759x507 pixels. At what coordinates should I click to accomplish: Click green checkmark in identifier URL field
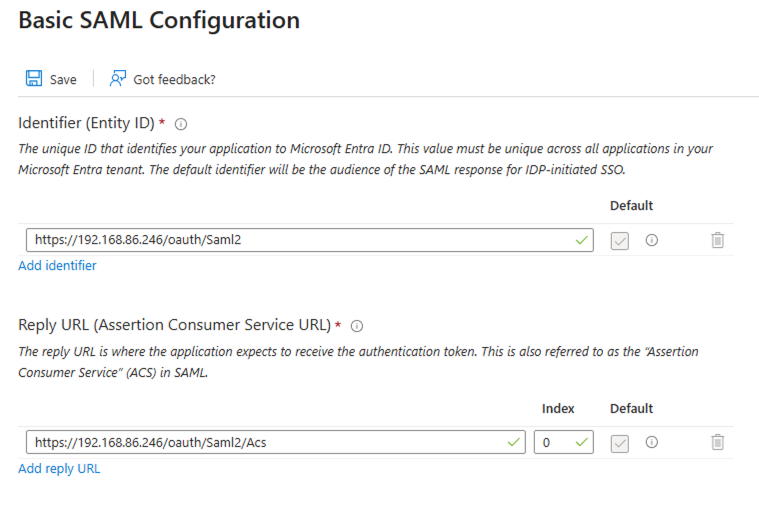point(582,240)
